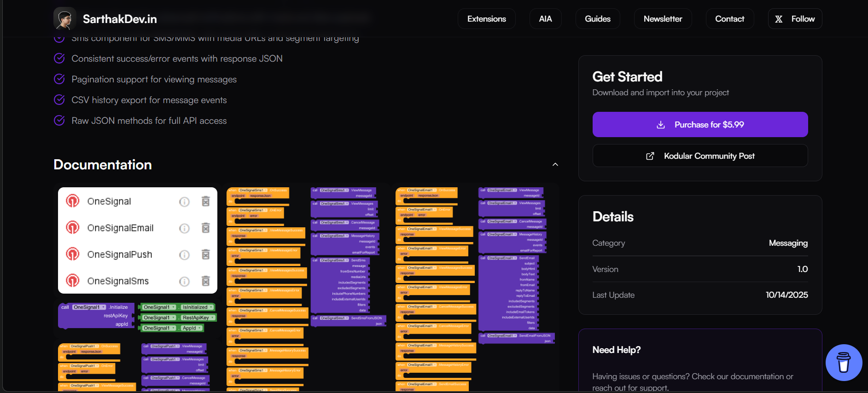Click checkmark beside CSV history export
This screenshot has width=868, height=393.
click(59, 100)
